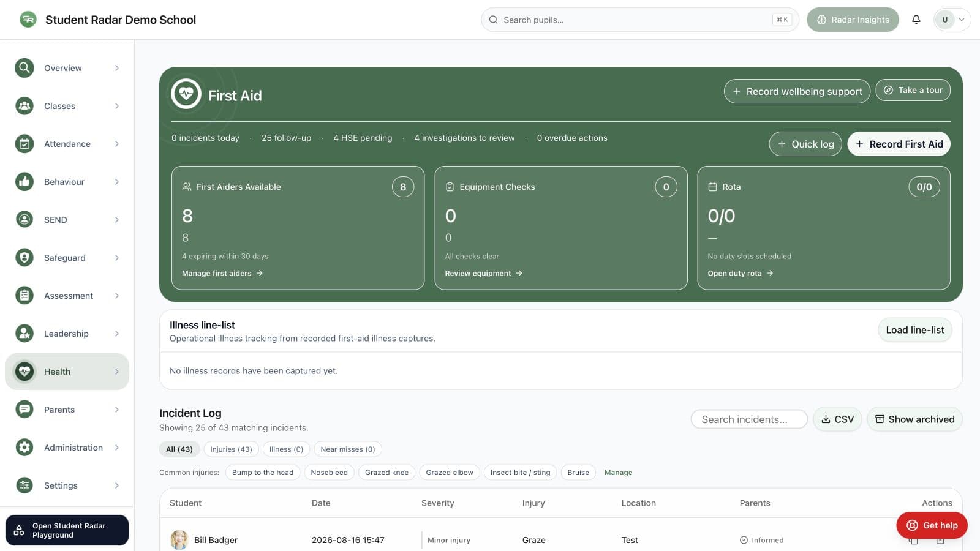980x551 pixels.
Task: Click the Equipment Checks clipboard icon
Action: pos(450,187)
